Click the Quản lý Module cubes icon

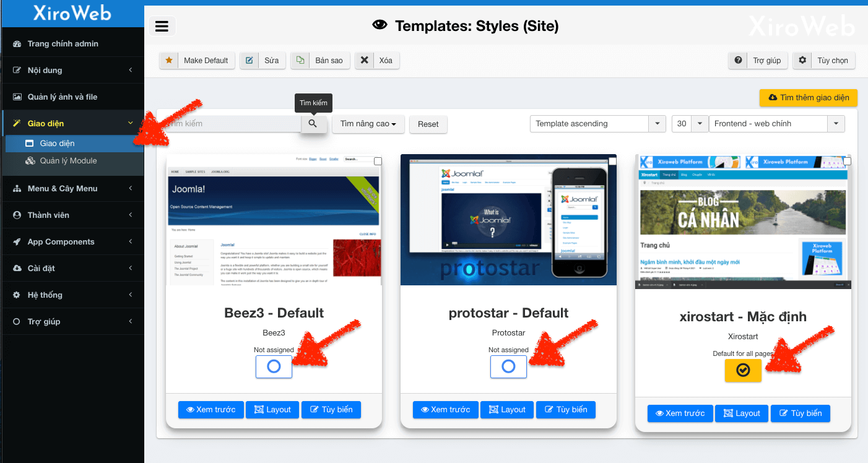[30, 161]
